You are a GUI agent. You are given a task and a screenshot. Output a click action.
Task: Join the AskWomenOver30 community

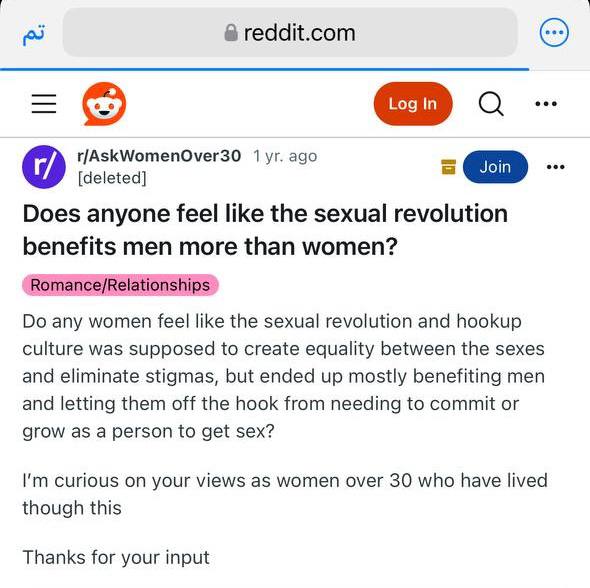495,167
